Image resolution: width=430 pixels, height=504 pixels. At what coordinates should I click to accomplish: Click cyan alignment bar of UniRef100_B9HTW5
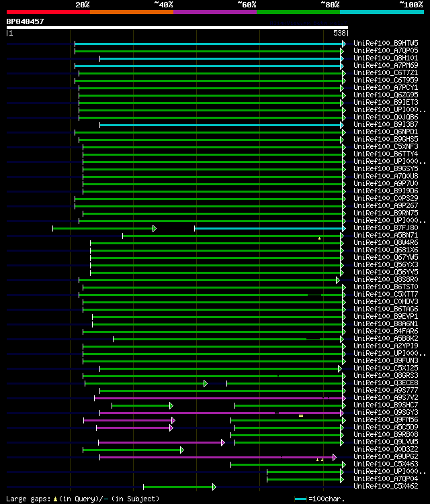tap(210, 44)
